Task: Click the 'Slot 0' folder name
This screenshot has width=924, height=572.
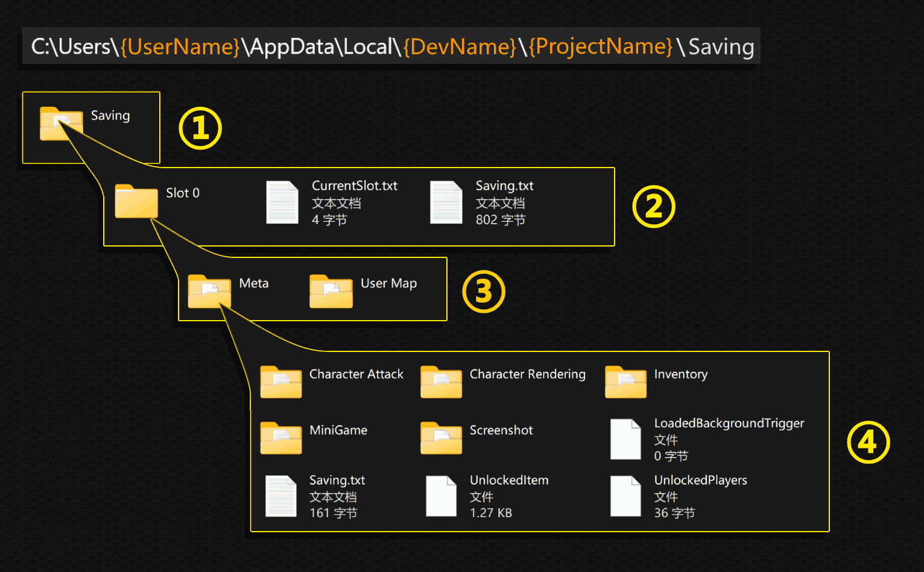Action: point(183,193)
